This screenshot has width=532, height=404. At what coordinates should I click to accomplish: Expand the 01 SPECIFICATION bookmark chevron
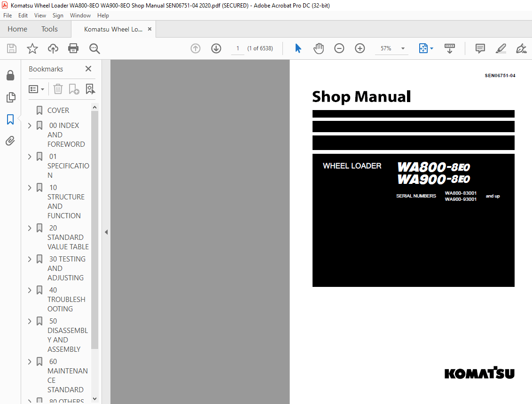(x=30, y=156)
